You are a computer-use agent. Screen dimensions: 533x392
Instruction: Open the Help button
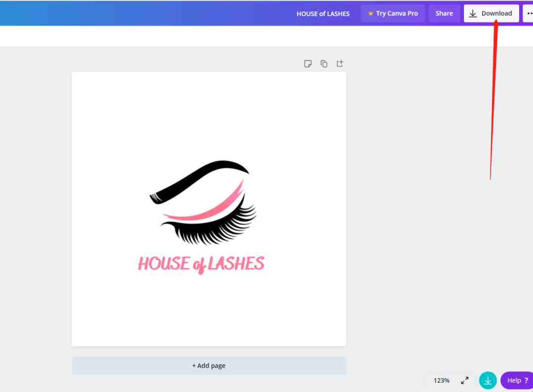pyautogui.click(x=517, y=381)
